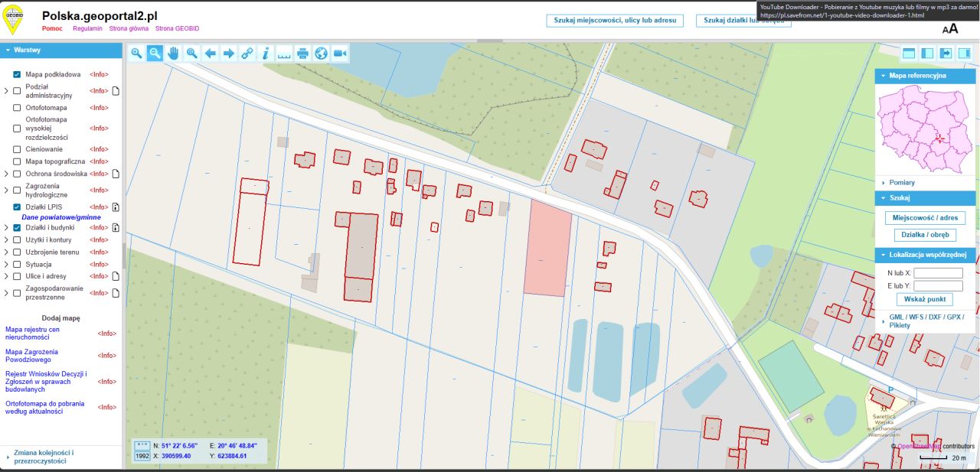Screen dimensions: 980x472
Task: Open the Pomoc link
Action: pos(52,28)
